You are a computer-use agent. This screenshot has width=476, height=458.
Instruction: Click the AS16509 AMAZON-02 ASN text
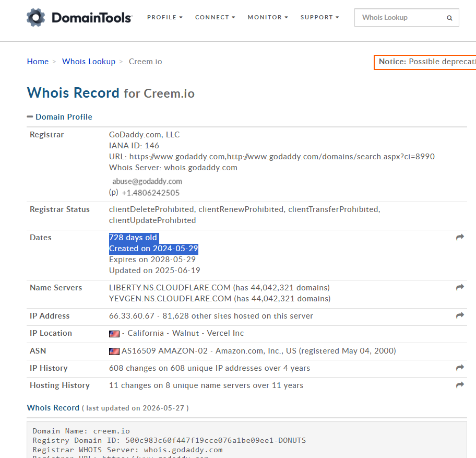pyautogui.click(x=259, y=351)
